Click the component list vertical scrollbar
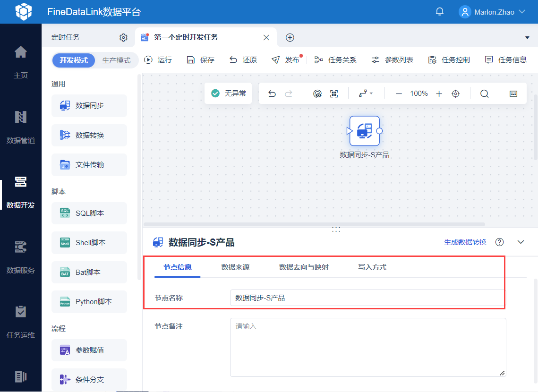The image size is (538, 392). point(139,177)
